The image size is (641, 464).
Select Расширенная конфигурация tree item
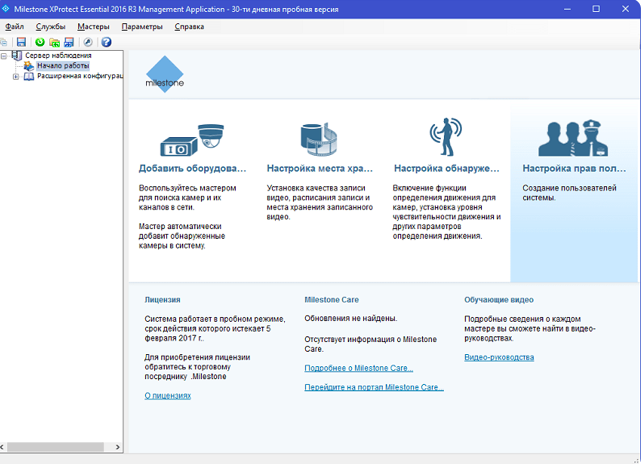80,76
